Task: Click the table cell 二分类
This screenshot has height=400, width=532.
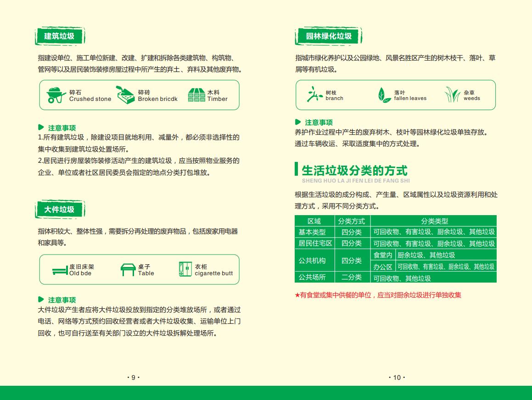Action: pos(352,277)
